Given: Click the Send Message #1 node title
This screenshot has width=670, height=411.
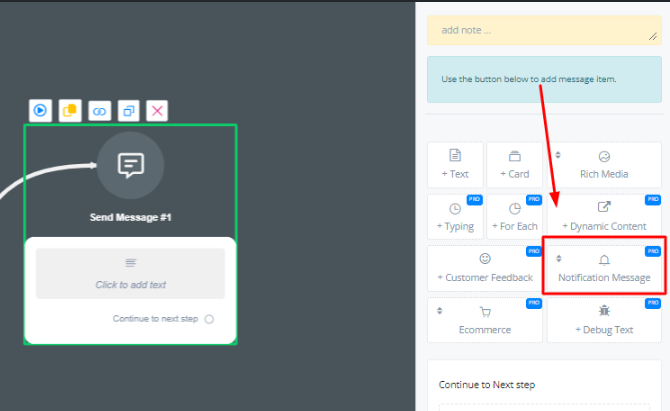Looking at the screenshot, I should click(130, 217).
